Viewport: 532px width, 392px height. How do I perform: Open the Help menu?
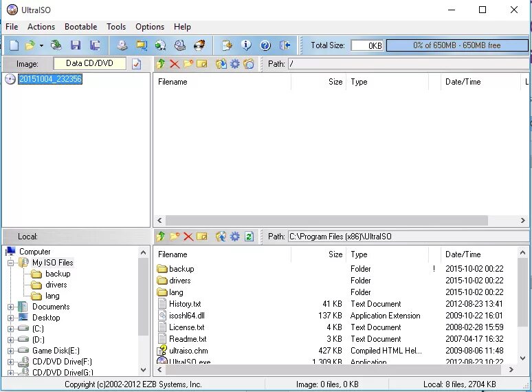(182, 26)
